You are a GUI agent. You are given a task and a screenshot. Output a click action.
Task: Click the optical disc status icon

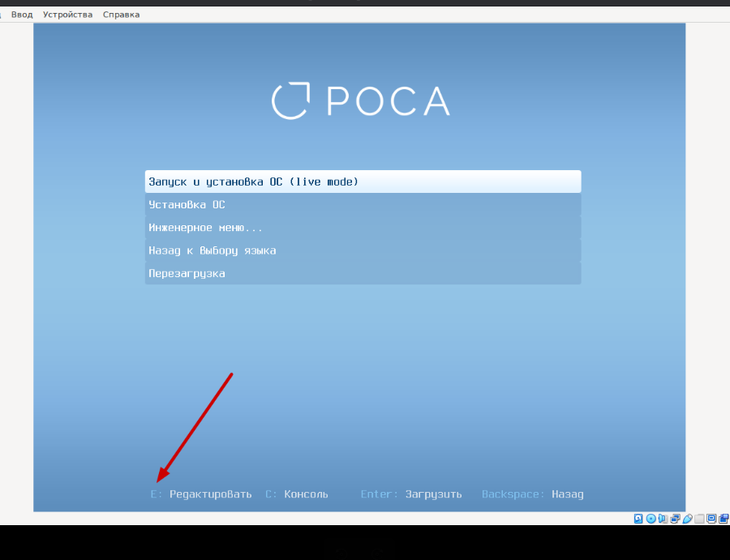(x=651, y=519)
